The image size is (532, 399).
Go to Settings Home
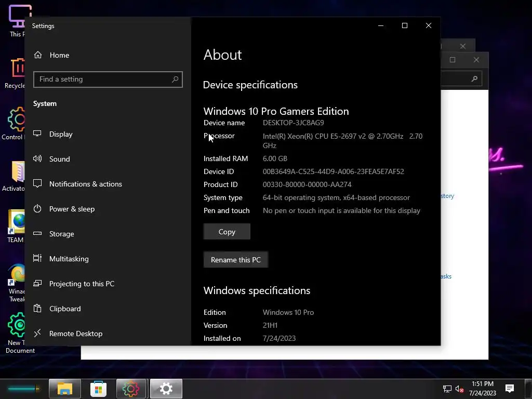[51, 55]
